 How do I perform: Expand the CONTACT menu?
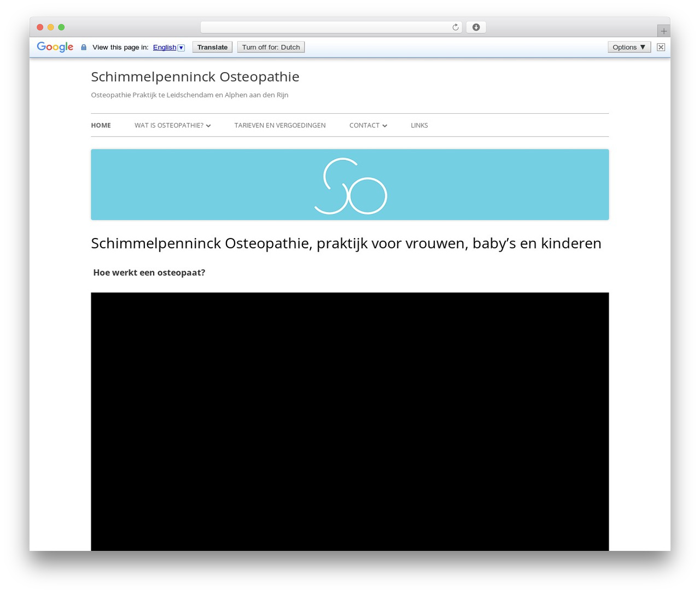point(368,125)
